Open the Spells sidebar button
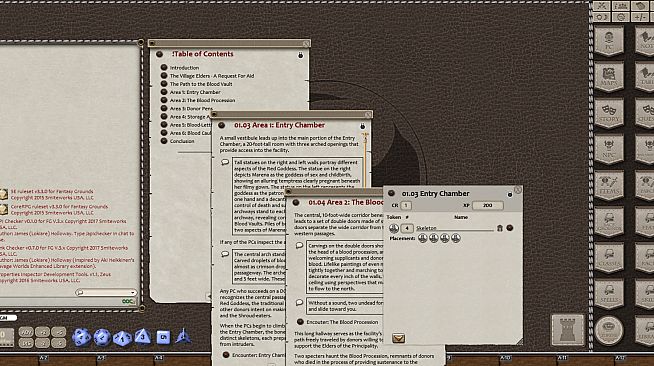This screenshot has height=366, width=654. (609, 293)
